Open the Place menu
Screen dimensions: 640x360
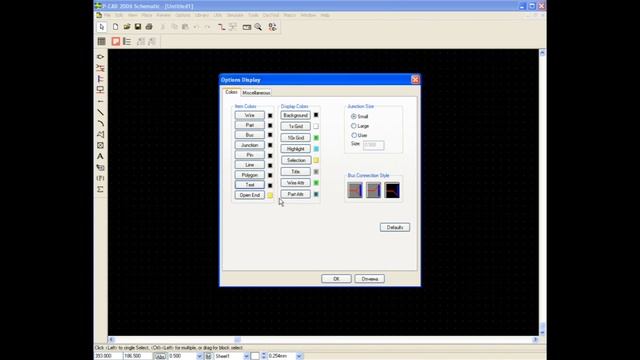(x=147, y=15)
